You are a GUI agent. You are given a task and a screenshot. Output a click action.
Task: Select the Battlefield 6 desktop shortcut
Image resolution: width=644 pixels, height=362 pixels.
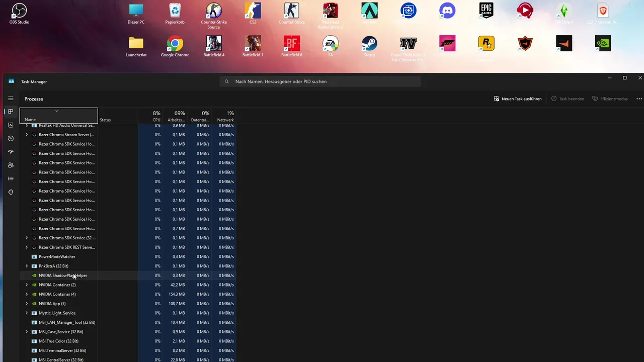click(x=291, y=47)
